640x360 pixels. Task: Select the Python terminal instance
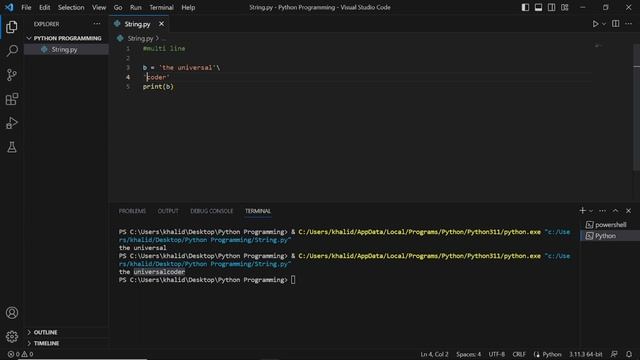point(610,236)
